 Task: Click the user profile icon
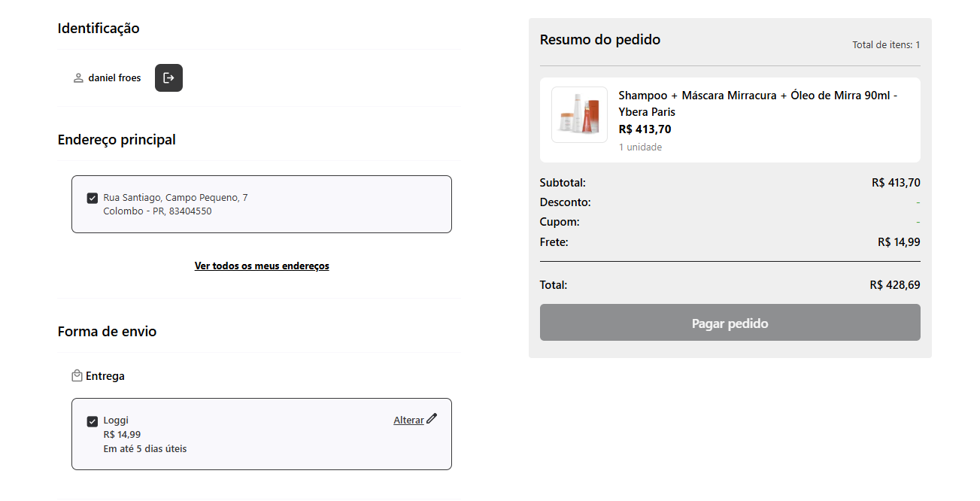[x=78, y=78]
